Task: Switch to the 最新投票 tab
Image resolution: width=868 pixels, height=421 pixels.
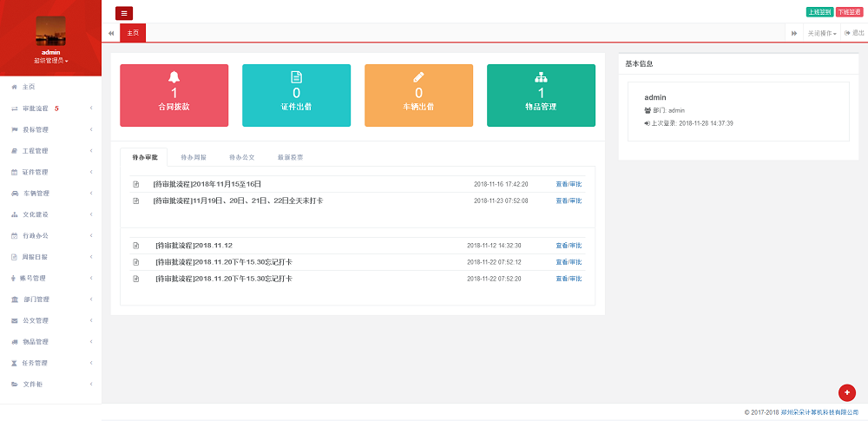Action: pos(290,157)
